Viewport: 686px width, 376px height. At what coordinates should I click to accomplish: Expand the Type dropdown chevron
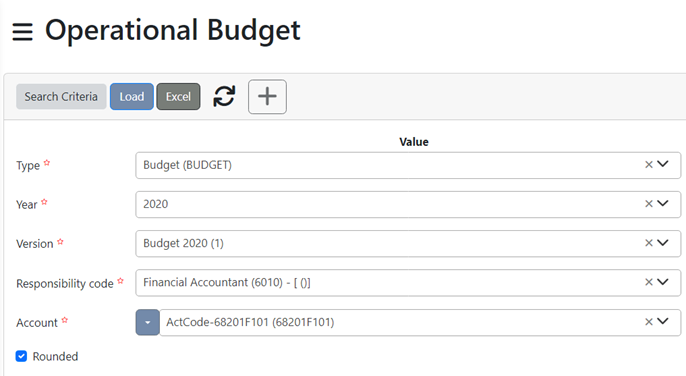tap(663, 164)
